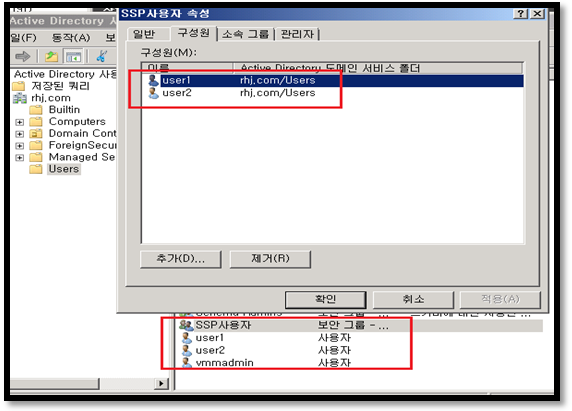Select Active Directory 사용자 root node
This screenshot has width=572, height=411.
tap(65, 74)
